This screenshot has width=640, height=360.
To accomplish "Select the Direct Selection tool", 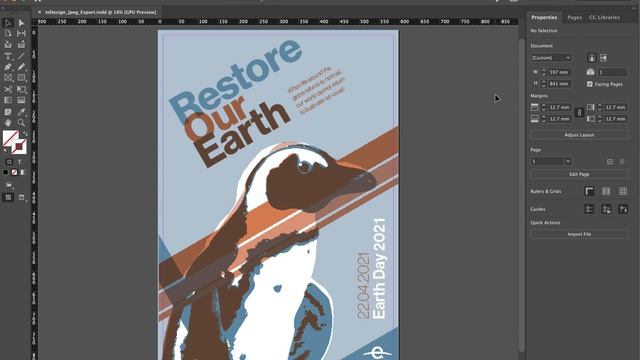I will click(21, 23).
